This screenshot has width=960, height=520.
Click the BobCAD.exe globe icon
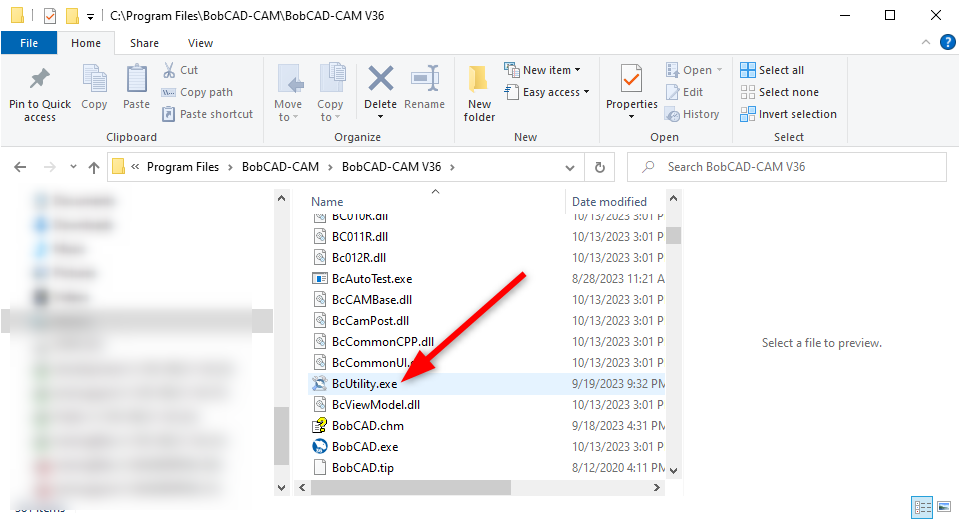pos(320,447)
